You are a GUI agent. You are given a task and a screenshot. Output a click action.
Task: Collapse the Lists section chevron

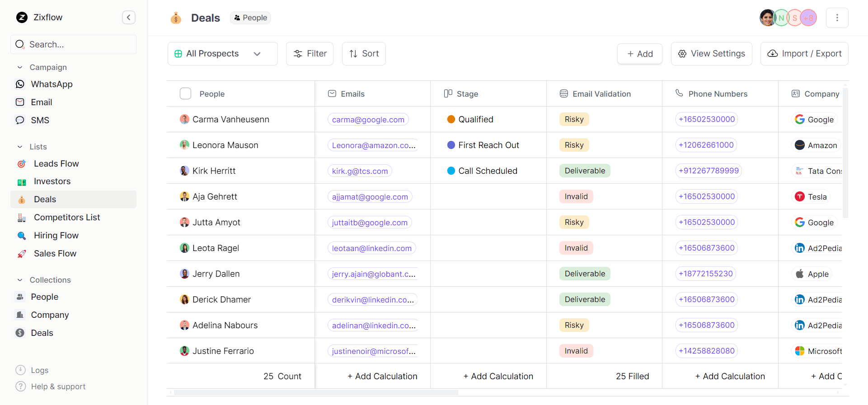(20, 147)
